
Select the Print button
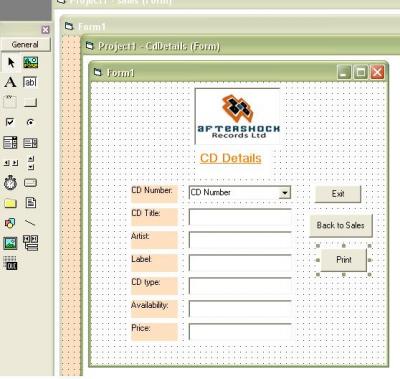click(344, 260)
